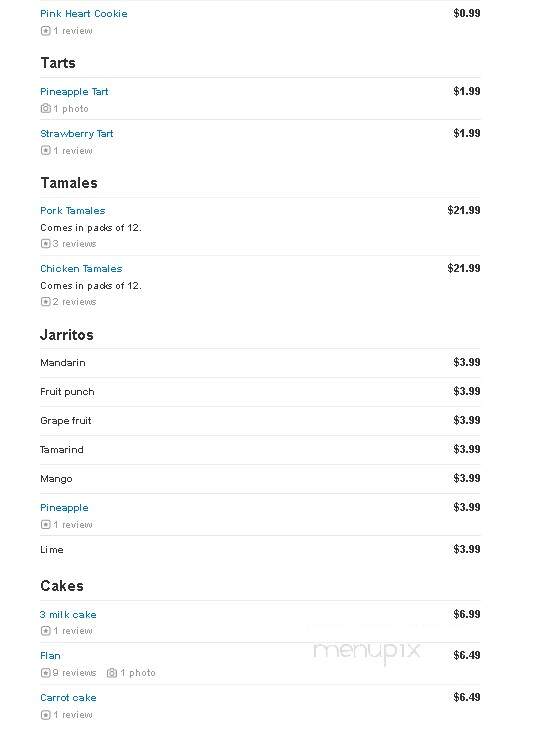Open the 3 milk cake link
This screenshot has height=733, width=546.
point(68,615)
